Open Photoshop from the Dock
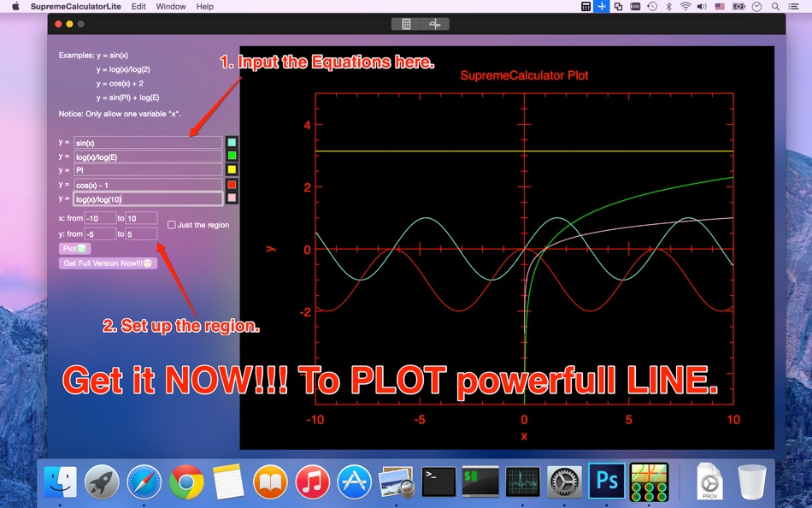The height and width of the screenshot is (508, 812). pos(606,482)
